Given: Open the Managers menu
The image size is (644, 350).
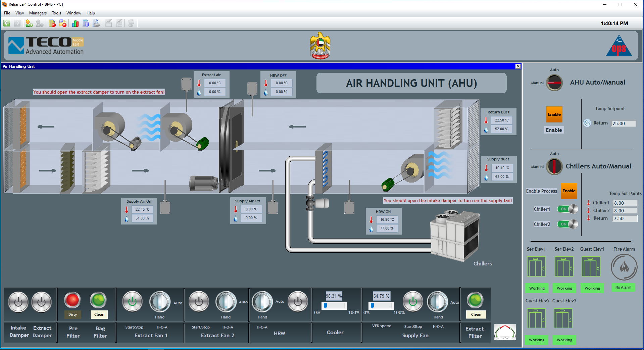Looking at the screenshot, I should [x=38, y=13].
